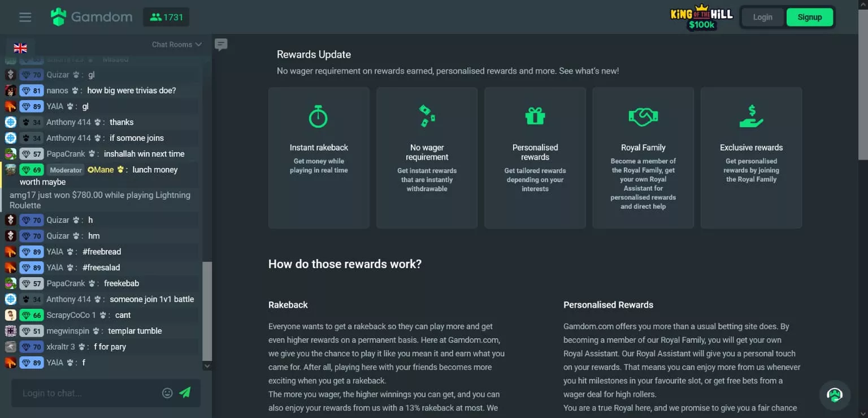Open the emoji picker in chat input

coord(167,393)
